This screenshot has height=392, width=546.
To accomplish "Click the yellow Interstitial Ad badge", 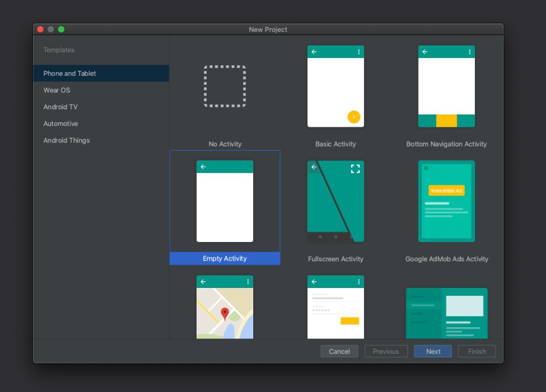I will pyautogui.click(x=446, y=190).
